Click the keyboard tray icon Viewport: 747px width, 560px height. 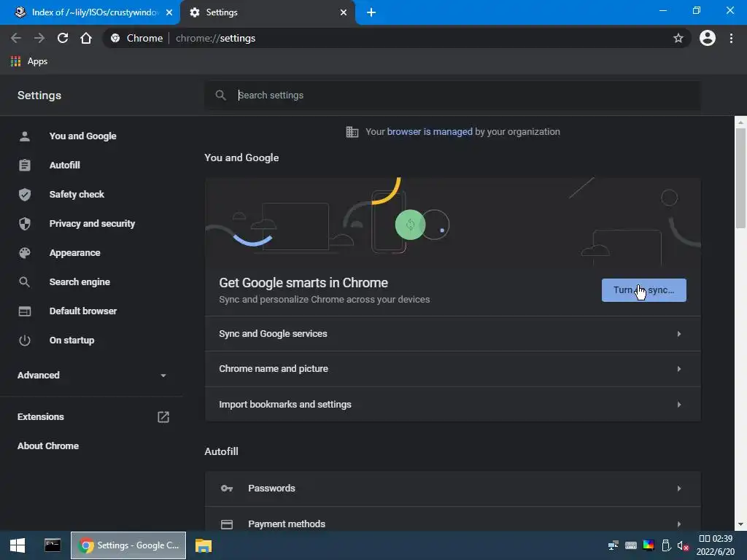631,545
